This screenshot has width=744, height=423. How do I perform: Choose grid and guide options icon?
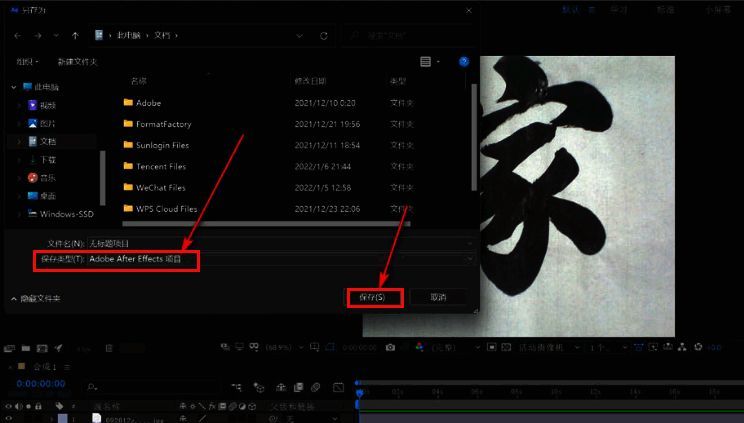(314, 348)
